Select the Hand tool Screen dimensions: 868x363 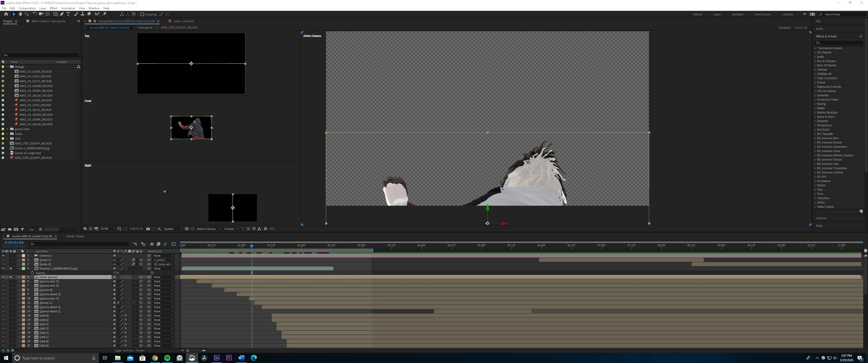(20, 14)
